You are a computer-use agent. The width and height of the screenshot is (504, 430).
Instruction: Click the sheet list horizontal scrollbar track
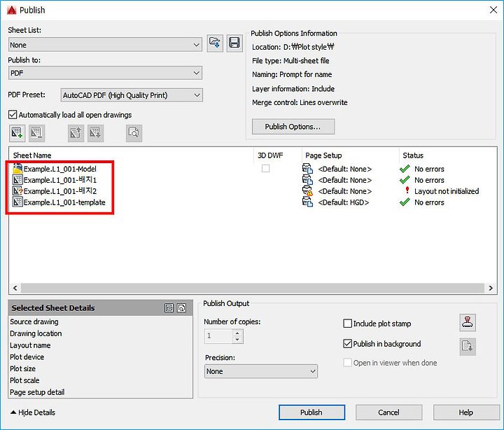point(253,288)
